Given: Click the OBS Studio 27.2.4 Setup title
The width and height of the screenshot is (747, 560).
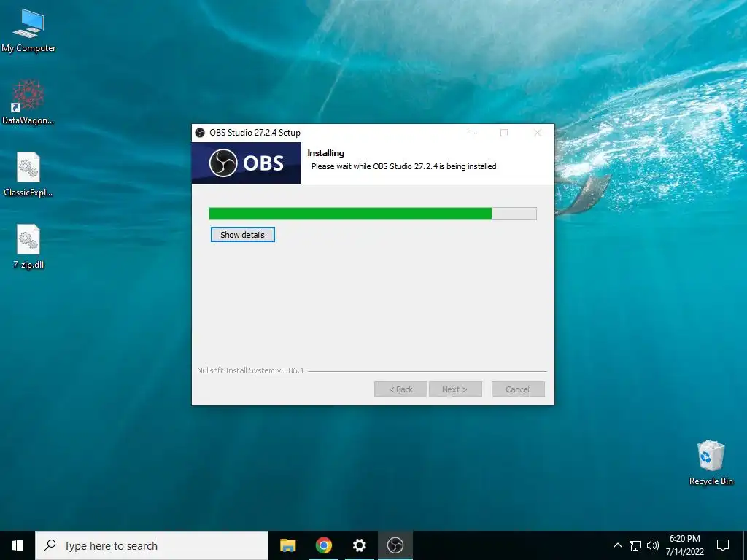Looking at the screenshot, I should (255, 133).
